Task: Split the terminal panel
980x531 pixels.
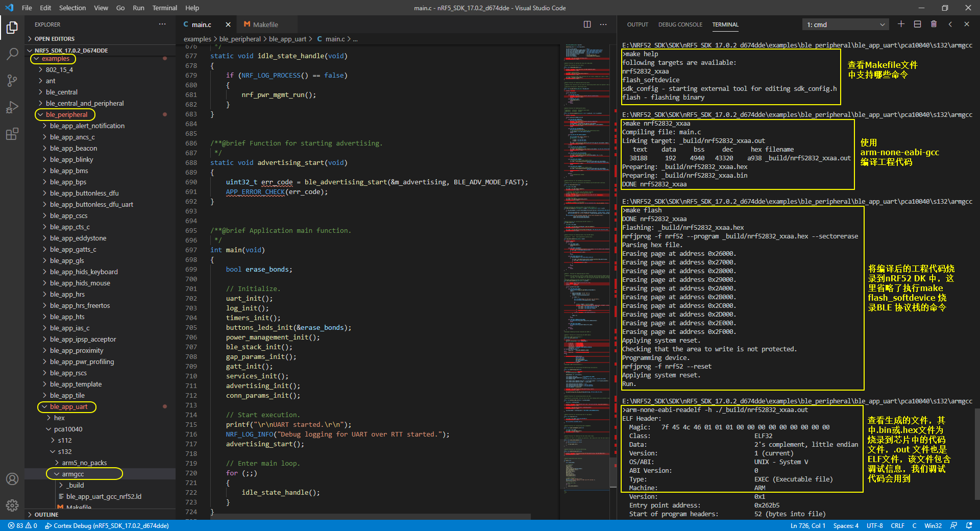Action: pos(917,24)
